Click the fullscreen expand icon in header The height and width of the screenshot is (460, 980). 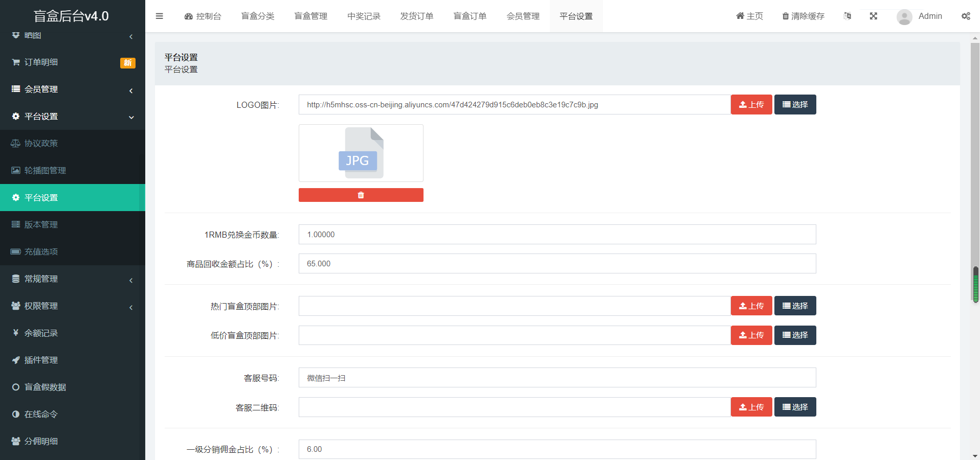(x=874, y=16)
